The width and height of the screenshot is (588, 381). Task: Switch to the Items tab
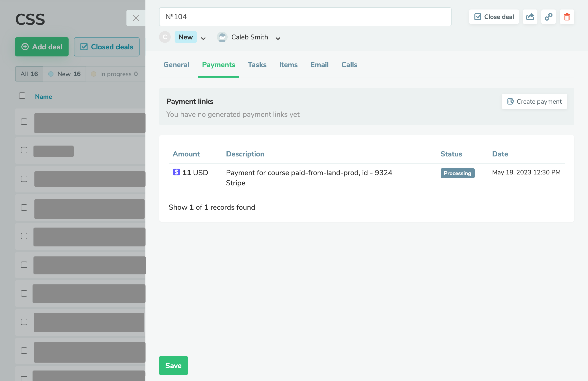coord(288,64)
